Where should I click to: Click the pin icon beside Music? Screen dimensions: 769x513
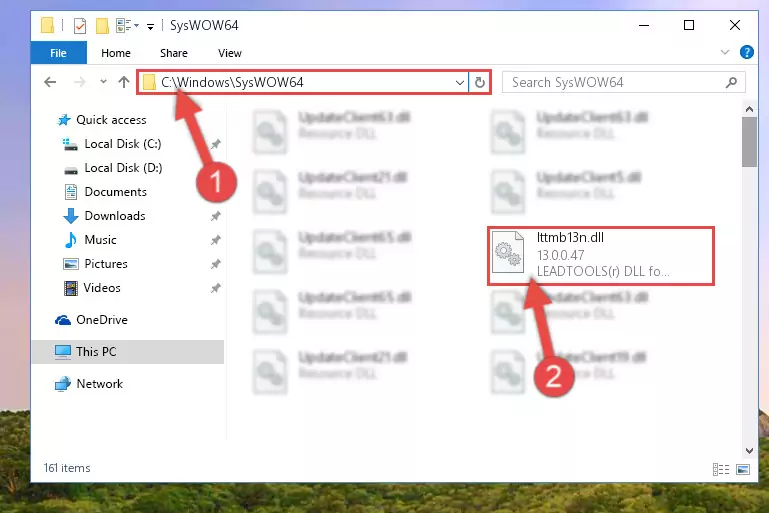pos(215,240)
